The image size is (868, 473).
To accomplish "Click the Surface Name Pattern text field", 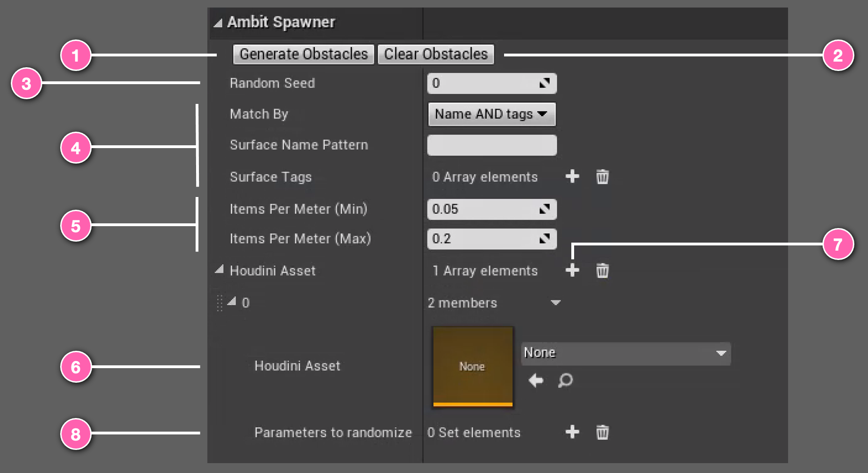I will click(492, 145).
